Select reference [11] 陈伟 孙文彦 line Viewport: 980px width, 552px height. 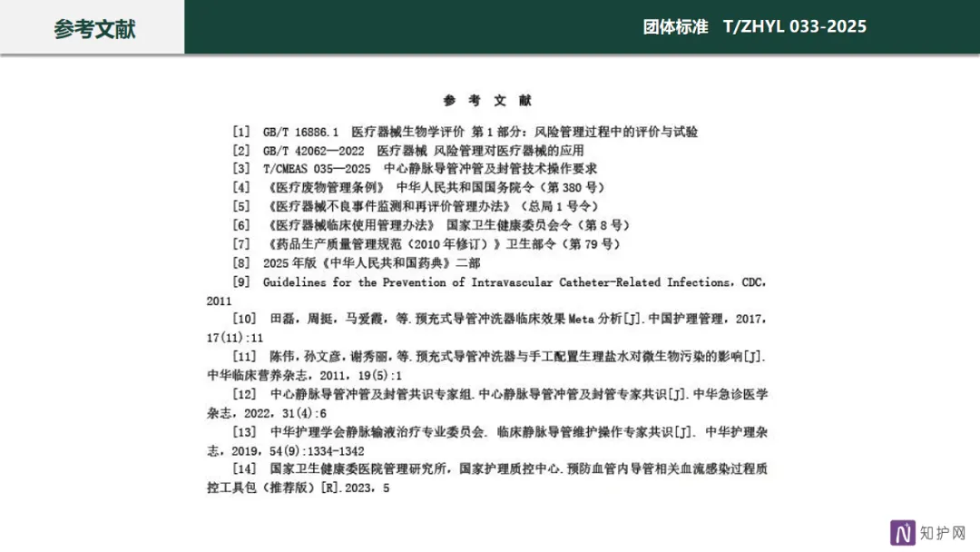pyautogui.click(x=499, y=356)
